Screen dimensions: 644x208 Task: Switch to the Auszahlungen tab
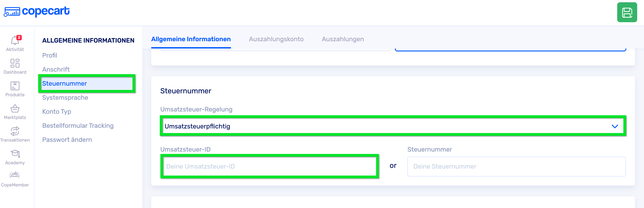click(343, 39)
